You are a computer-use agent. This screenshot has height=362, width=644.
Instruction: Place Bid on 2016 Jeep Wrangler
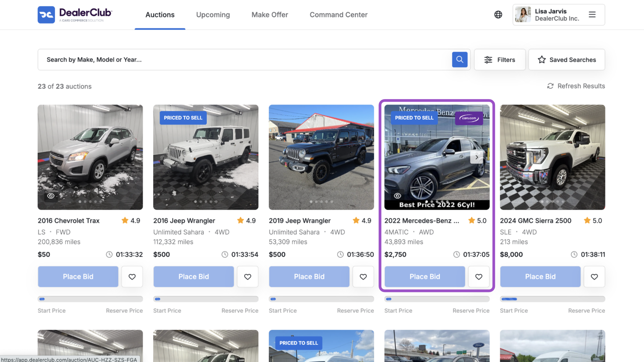coord(193,277)
